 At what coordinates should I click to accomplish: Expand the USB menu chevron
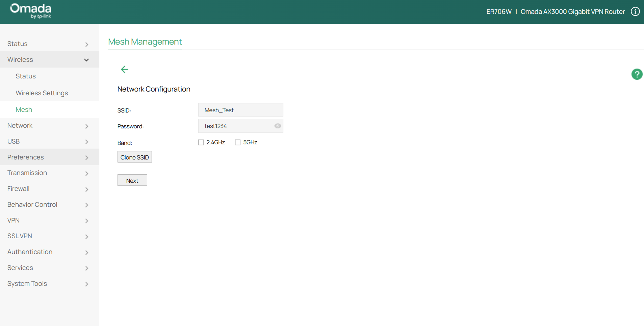(x=87, y=142)
